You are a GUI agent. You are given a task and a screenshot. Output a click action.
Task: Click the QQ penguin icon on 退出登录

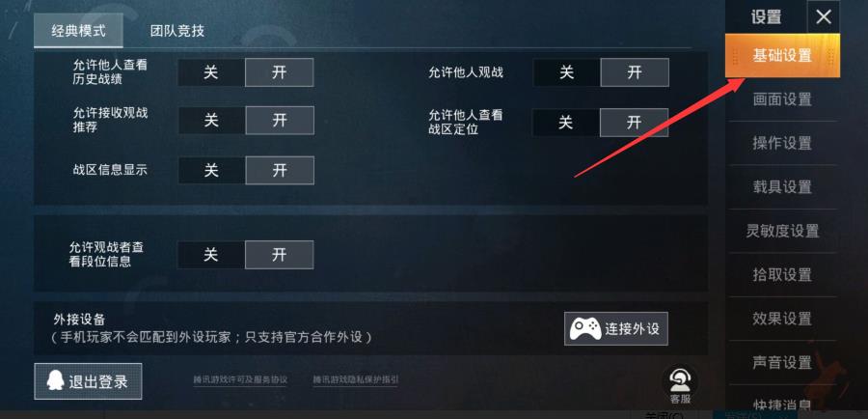click(54, 381)
